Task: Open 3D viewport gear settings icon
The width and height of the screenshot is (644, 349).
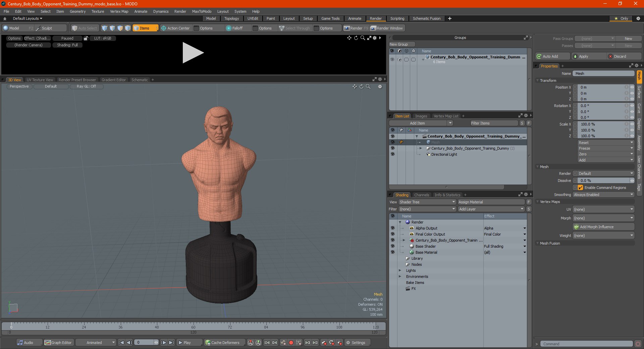Action: click(x=380, y=87)
